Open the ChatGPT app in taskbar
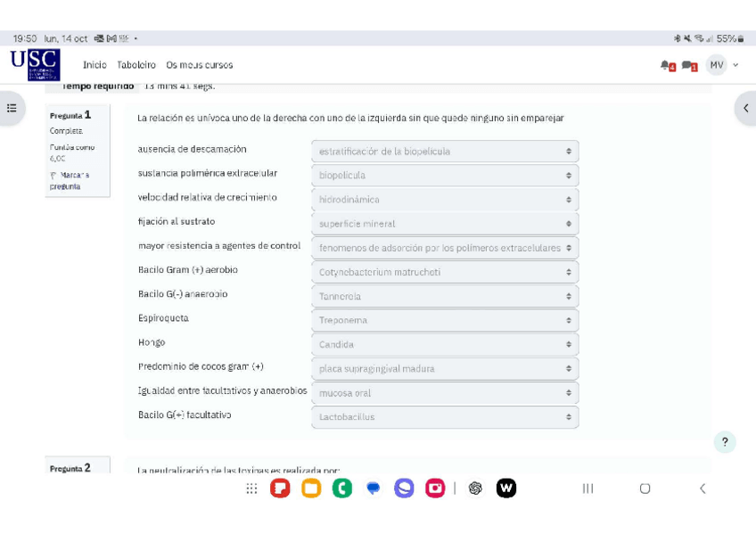The width and height of the screenshot is (756, 534). pos(475,489)
